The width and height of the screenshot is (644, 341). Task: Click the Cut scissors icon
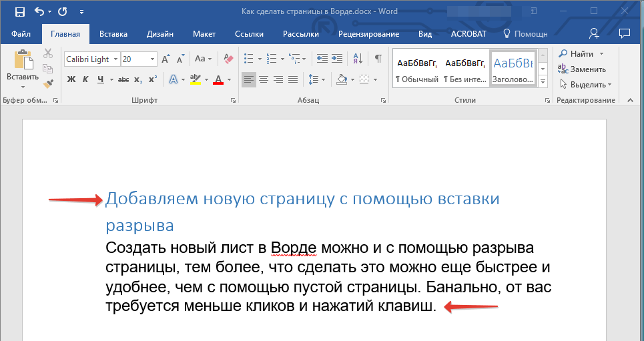(x=48, y=54)
